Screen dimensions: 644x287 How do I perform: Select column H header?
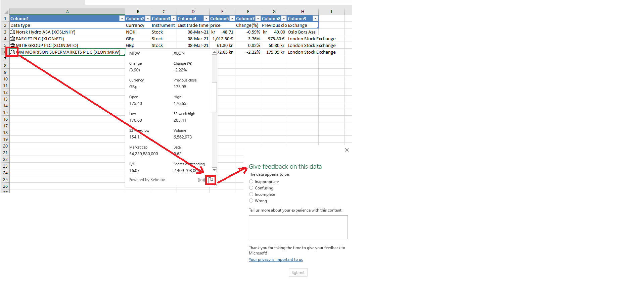(303, 12)
